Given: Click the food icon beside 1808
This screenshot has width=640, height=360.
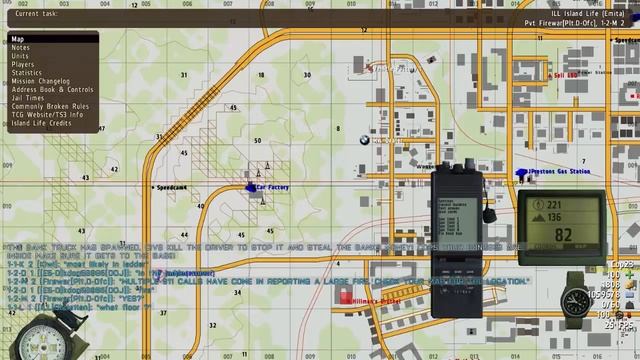Looking at the screenshot, I should coord(630,285).
